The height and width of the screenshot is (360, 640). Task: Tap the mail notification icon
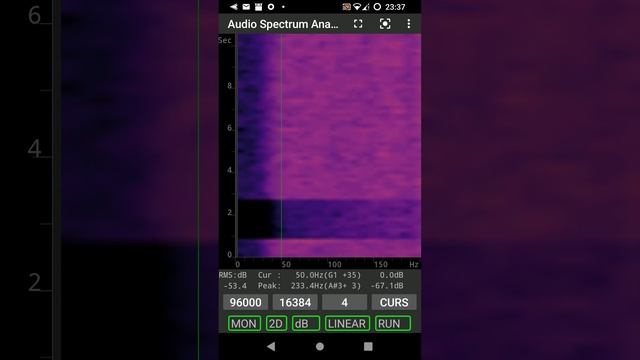point(246,7)
